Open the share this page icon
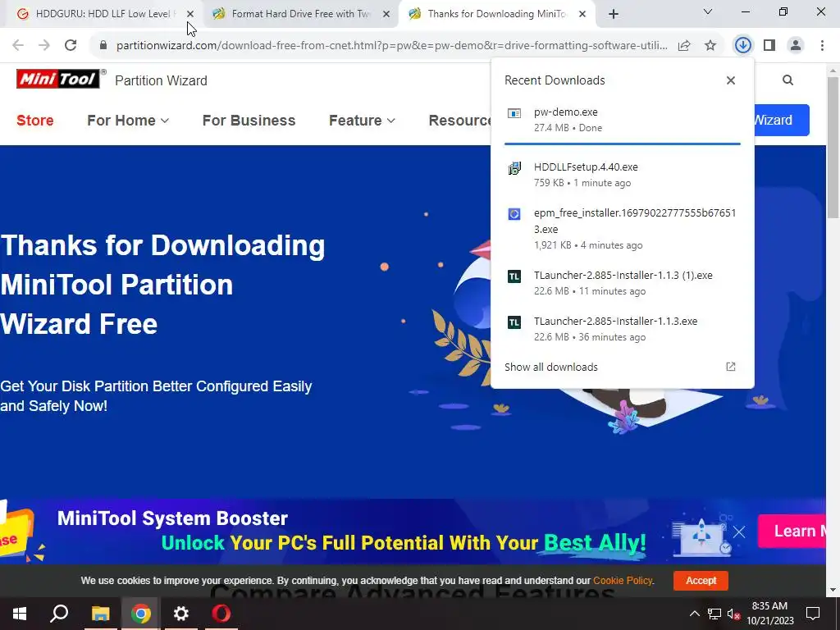 click(x=684, y=46)
